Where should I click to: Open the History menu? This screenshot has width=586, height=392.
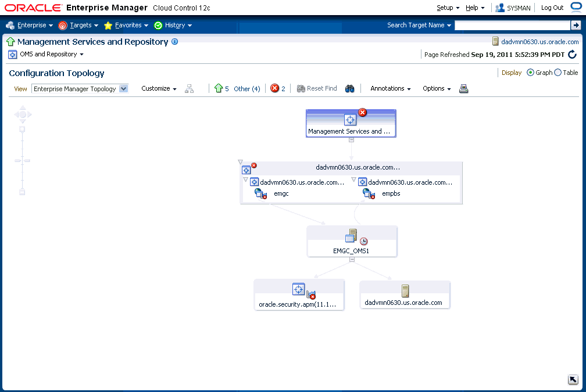pyautogui.click(x=178, y=25)
